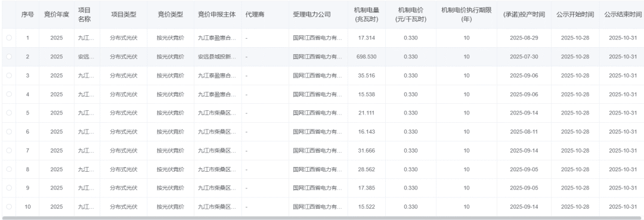Select the radio button for row 6

click(9, 132)
